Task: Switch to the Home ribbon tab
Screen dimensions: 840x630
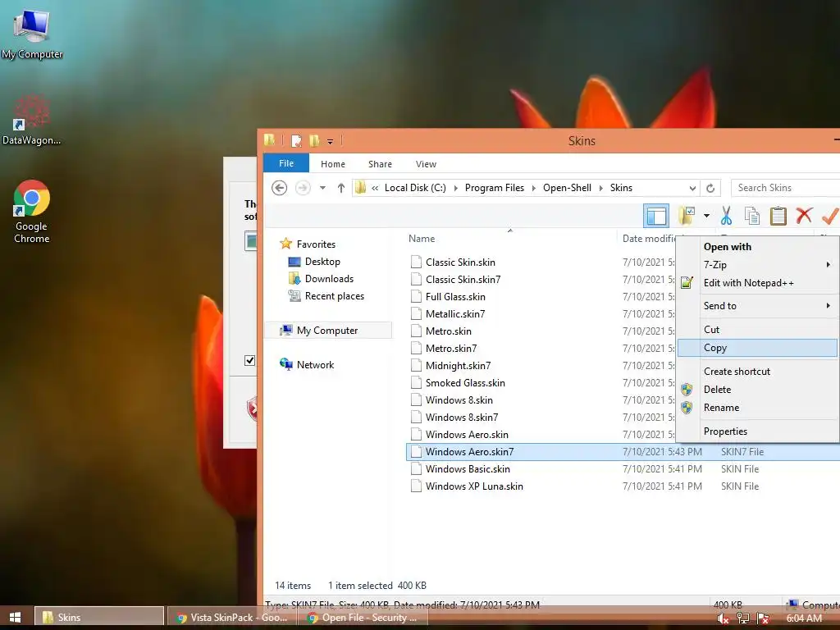Action: [x=333, y=164]
